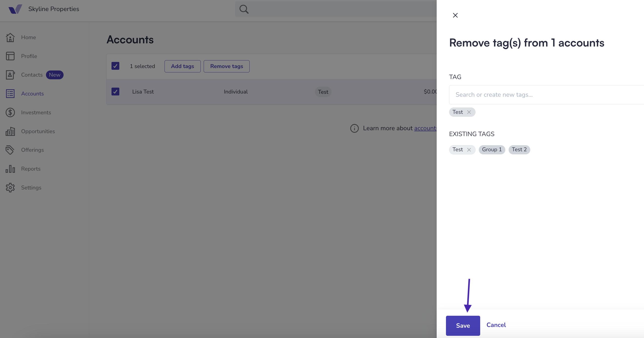Click the New badge beside Contacts

(55, 75)
